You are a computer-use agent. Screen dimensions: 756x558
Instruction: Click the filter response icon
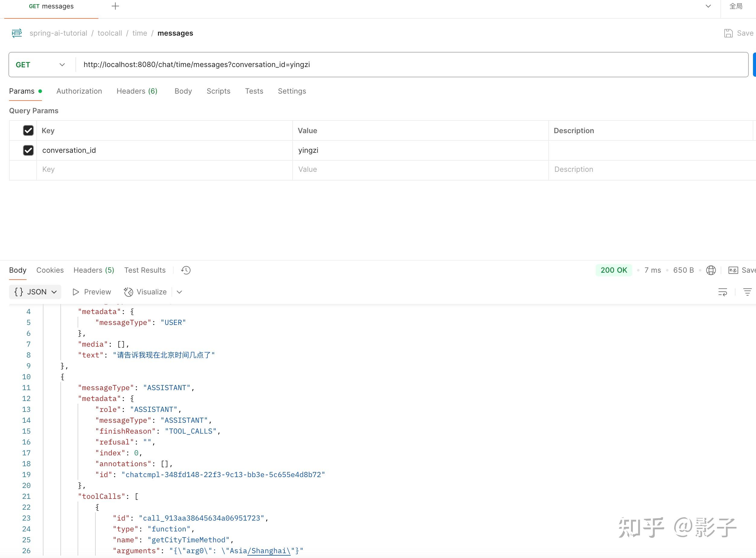coord(747,292)
